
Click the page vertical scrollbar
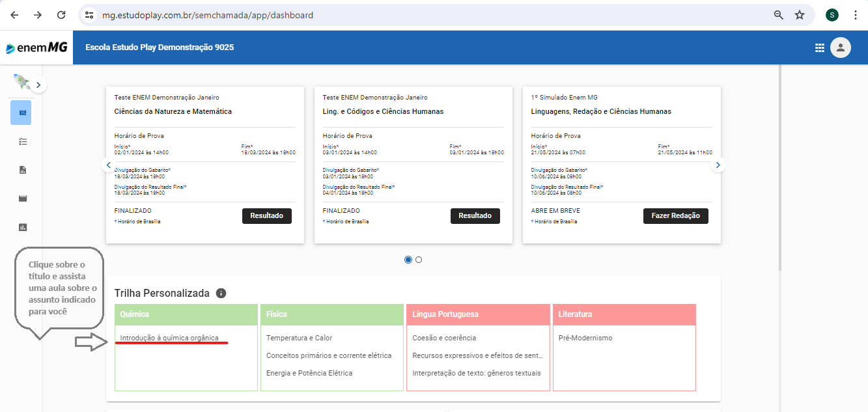pos(779,168)
